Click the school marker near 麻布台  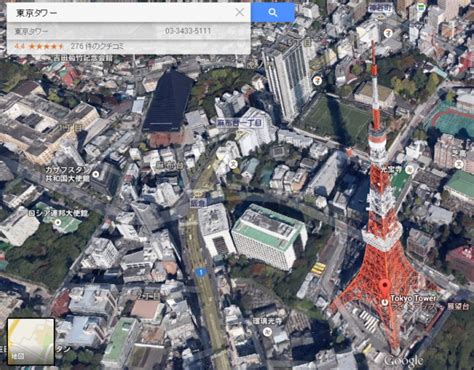pyautogui.click(x=234, y=163)
